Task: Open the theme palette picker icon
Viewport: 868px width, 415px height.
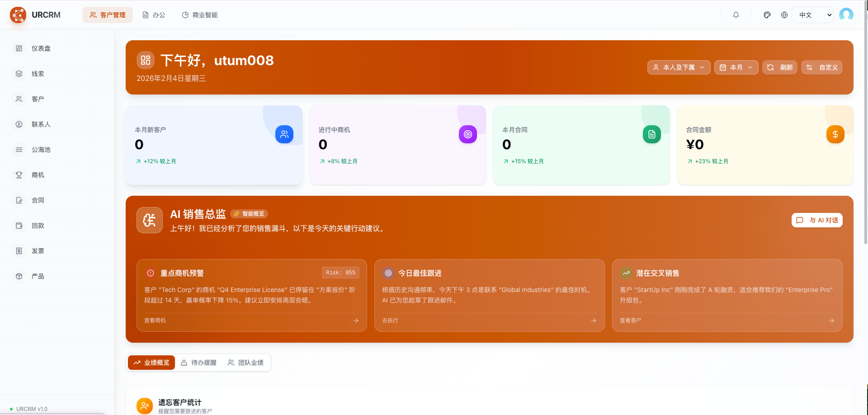Action: [x=767, y=14]
